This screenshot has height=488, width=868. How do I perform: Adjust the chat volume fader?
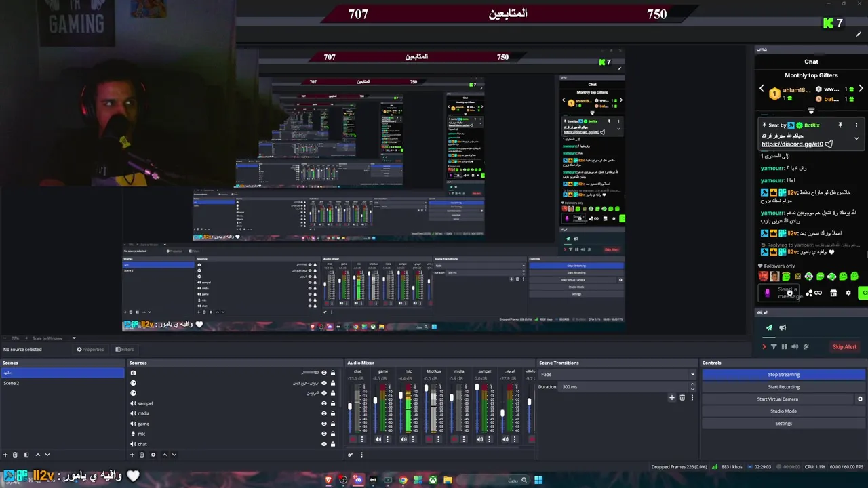click(350, 407)
